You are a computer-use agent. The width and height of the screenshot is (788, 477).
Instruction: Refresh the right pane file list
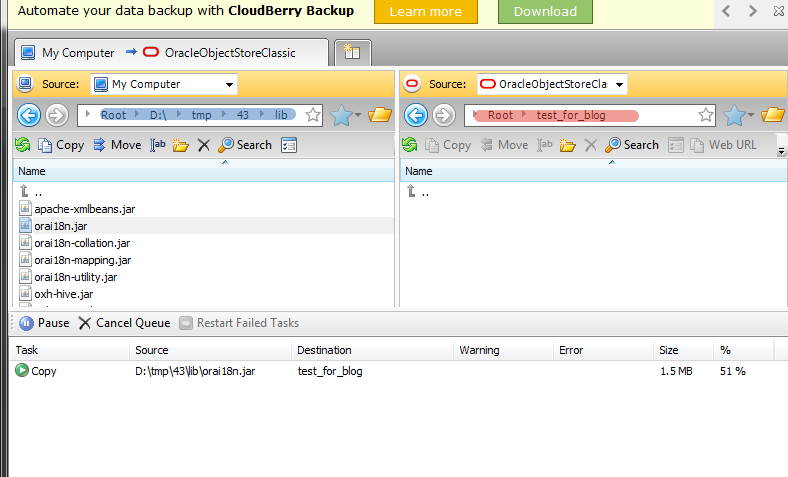[x=410, y=145]
